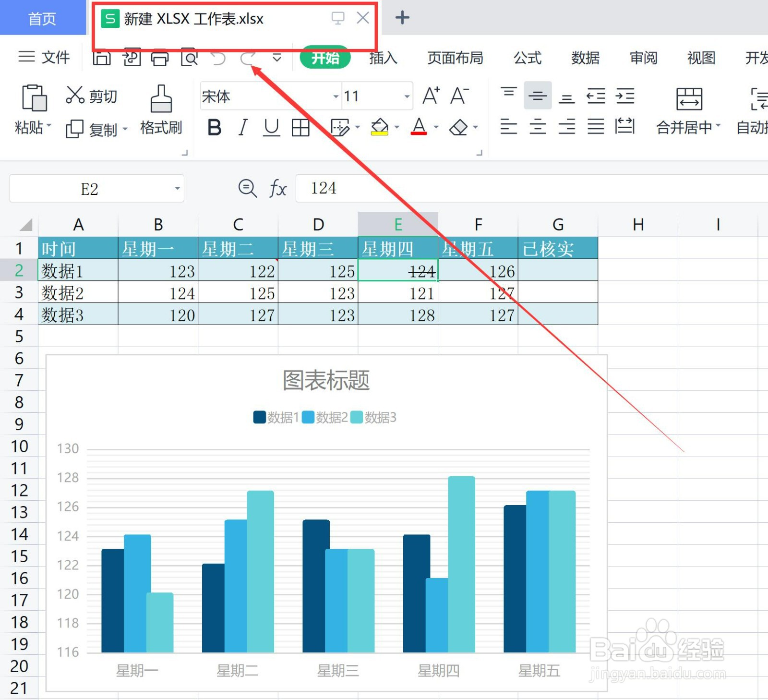The image size is (768, 700).
Task: Click the cell style table-brush icon
Action: pyautogui.click(x=340, y=128)
